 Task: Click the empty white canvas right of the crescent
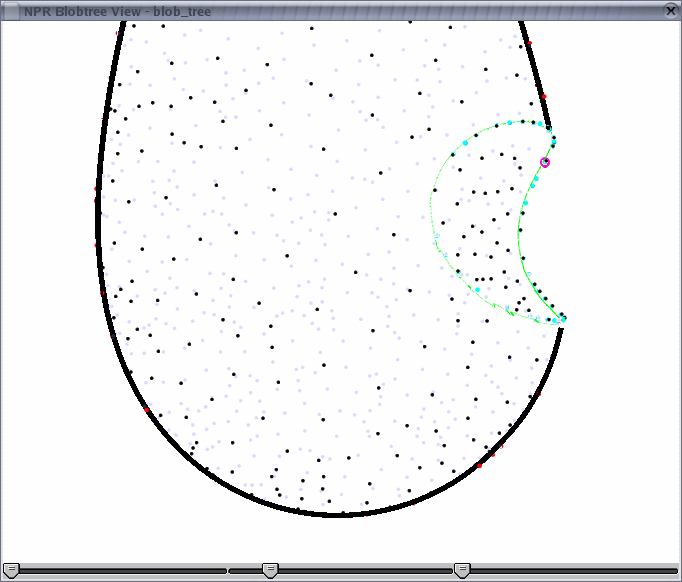(x=620, y=230)
